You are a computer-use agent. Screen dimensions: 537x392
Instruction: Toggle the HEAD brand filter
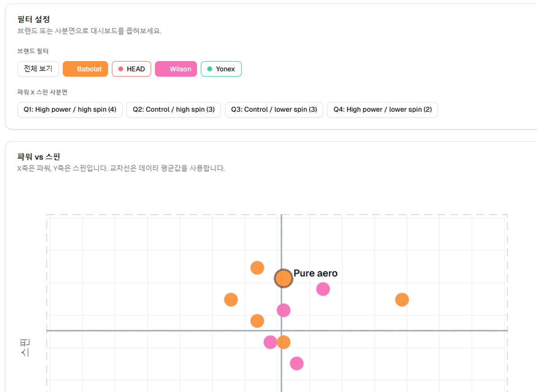[132, 69]
